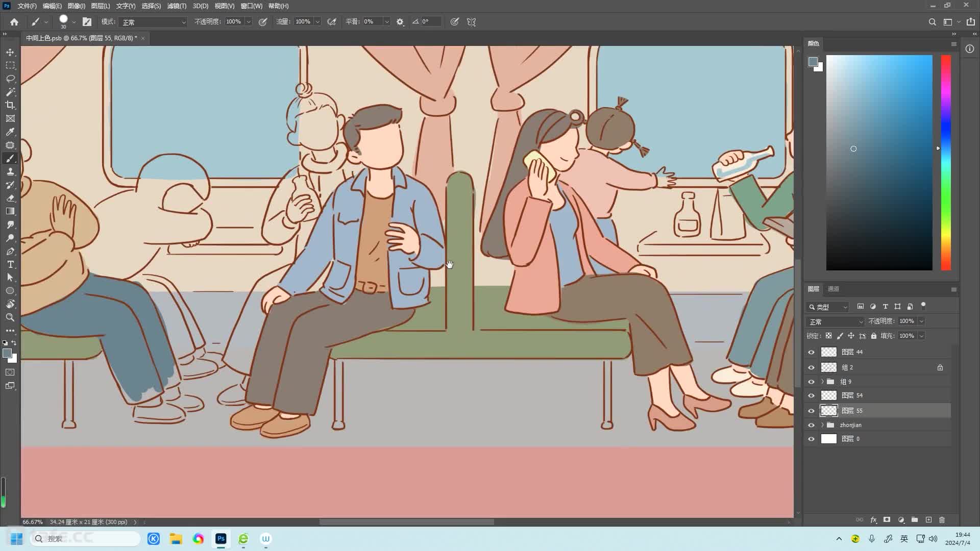Viewport: 980px width, 551px height.
Task: Select the Pen tool
Action: coord(10,251)
